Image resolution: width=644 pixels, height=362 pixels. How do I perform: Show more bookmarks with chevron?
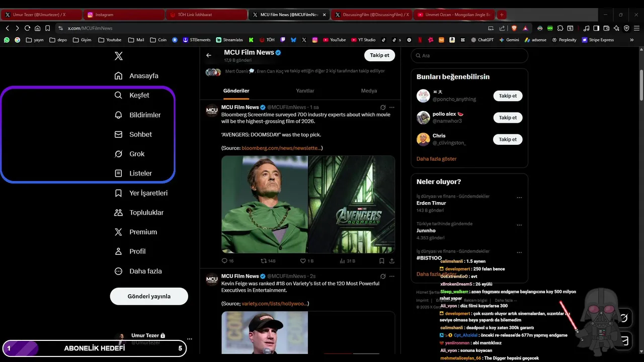632,40
